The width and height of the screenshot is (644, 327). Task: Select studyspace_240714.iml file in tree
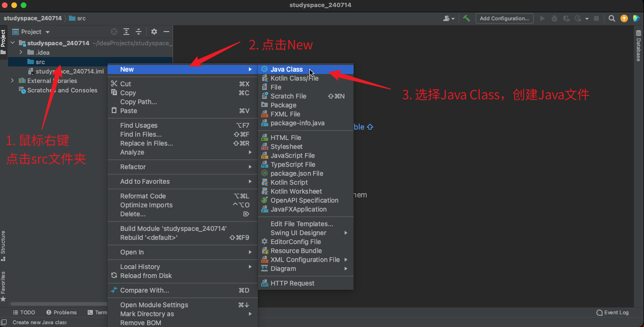69,71
